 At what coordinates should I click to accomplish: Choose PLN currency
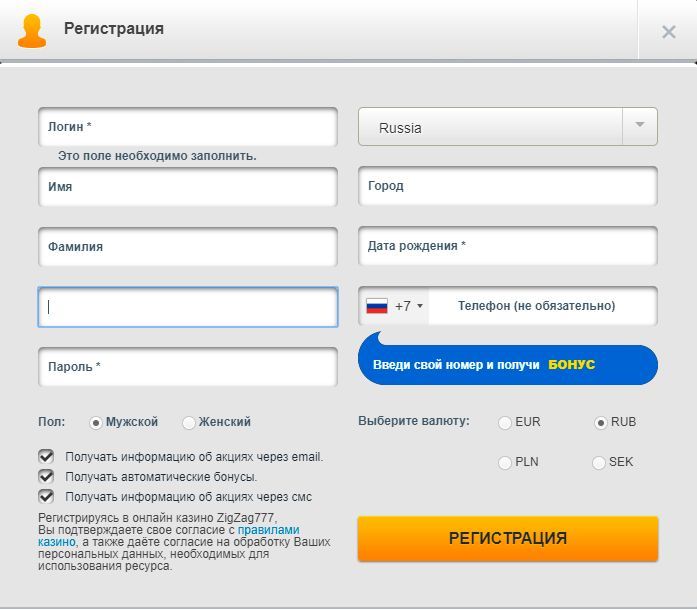click(505, 463)
